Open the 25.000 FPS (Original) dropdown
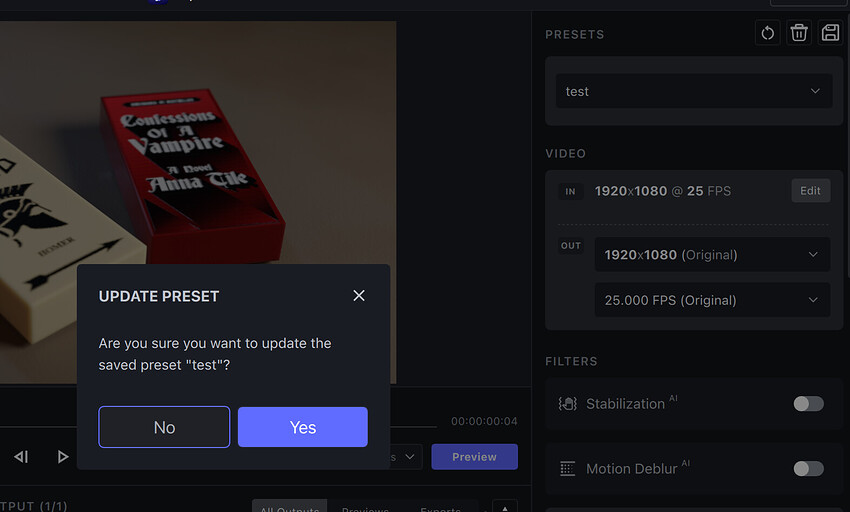Image resolution: width=850 pixels, height=512 pixels. [x=712, y=300]
